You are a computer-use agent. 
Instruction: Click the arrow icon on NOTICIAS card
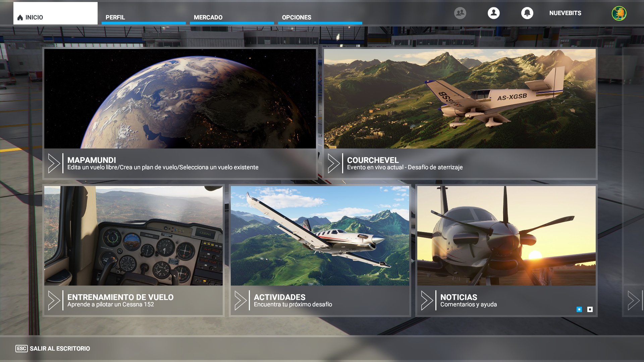pos(427,301)
